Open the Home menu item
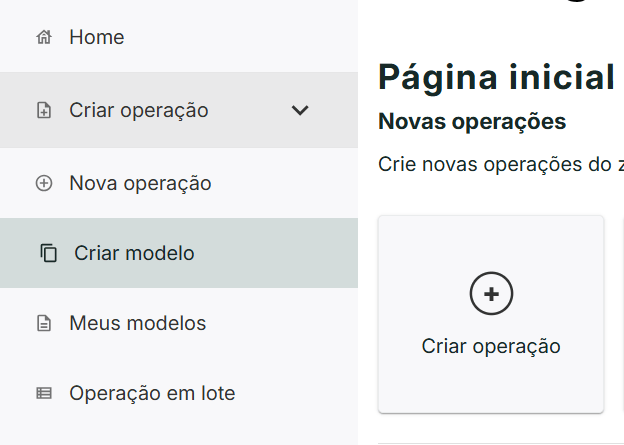This screenshot has width=624, height=445. tap(97, 38)
